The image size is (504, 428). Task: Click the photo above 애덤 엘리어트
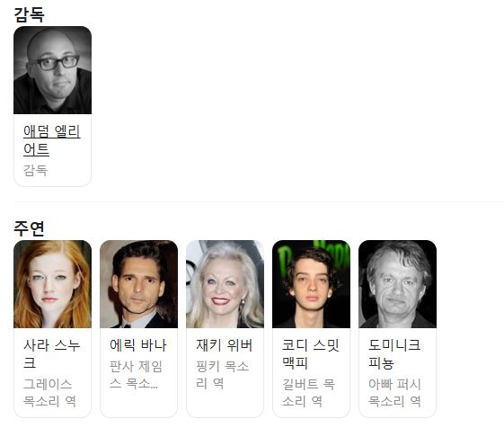click(x=52, y=70)
